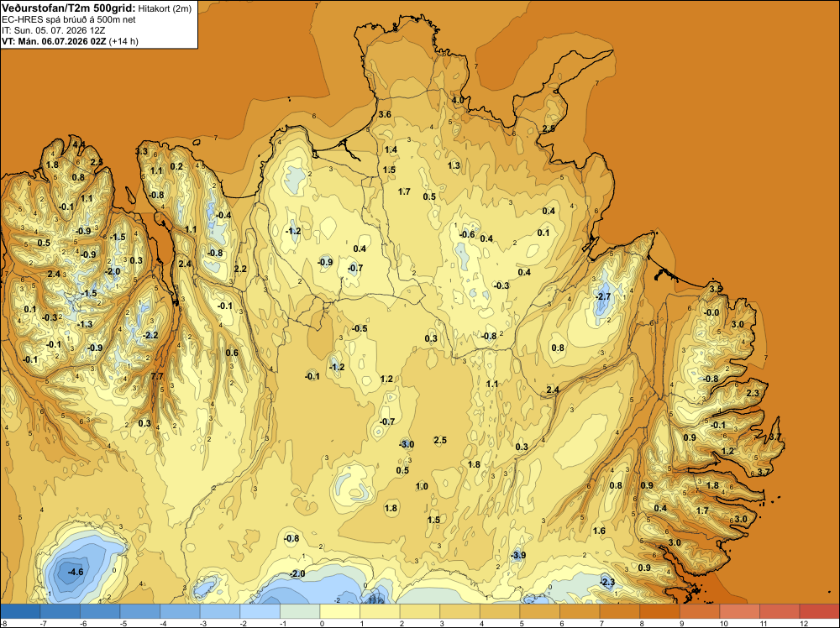Click the 3.5 label on east coast
This screenshot has width=840, height=628.
click(x=716, y=289)
